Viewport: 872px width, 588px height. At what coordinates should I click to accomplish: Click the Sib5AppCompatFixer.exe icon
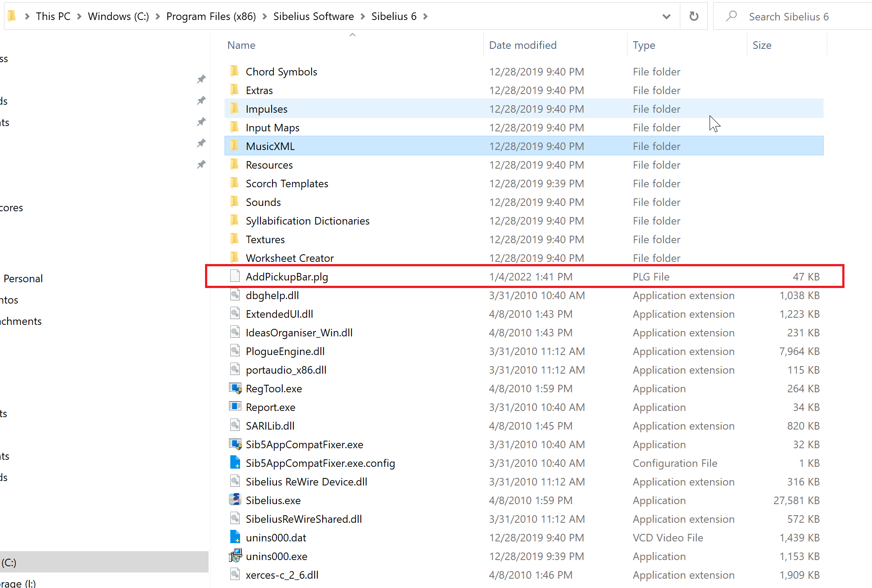pos(235,444)
